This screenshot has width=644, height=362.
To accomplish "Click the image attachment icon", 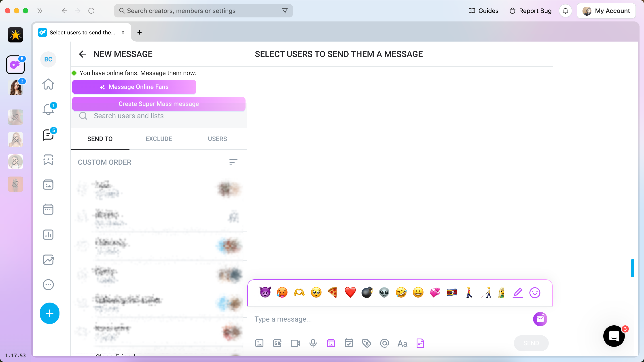I will tap(260, 343).
